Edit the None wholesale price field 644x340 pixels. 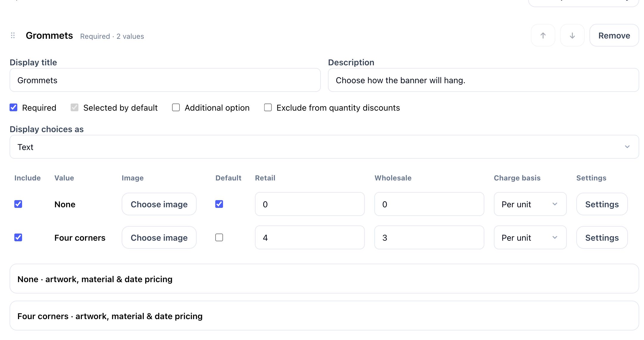[x=429, y=204]
